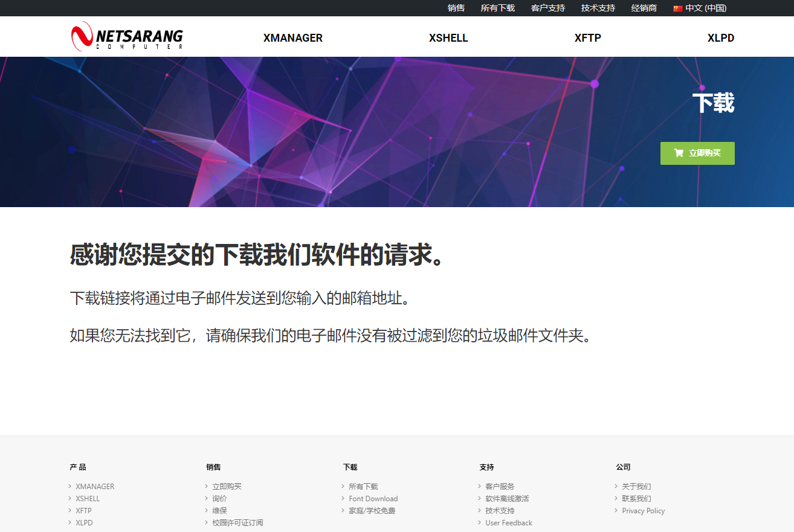Screen dimensions: 794x532
Task: Select 销售 in the top utility bar
Action: [x=456, y=8]
